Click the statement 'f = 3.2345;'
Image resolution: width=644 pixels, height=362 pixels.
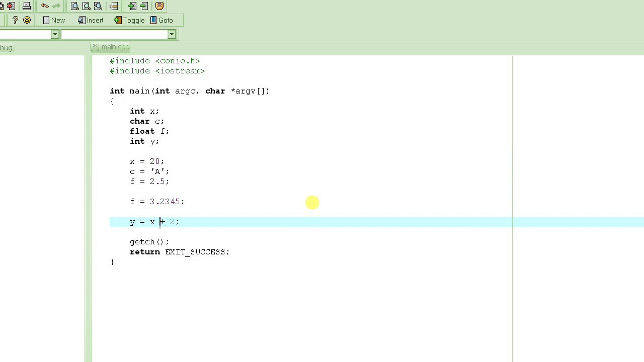(157, 202)
